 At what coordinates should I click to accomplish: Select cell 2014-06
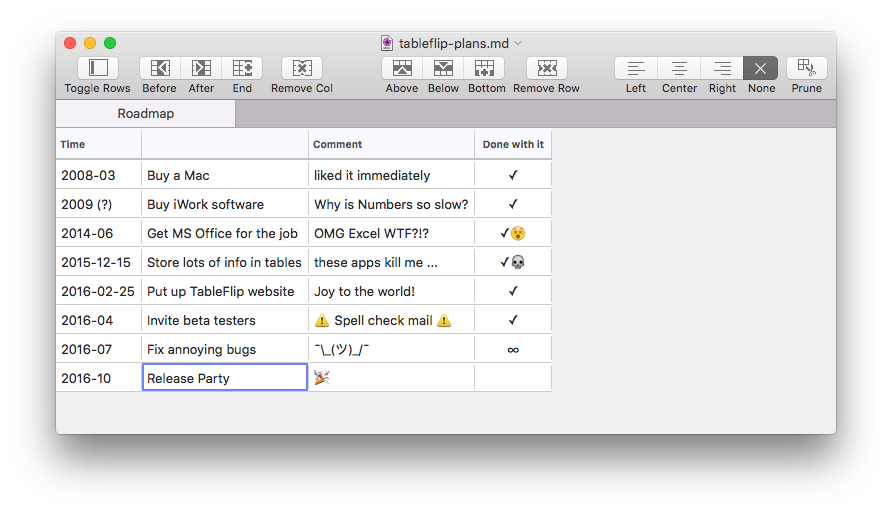point(98,233)
